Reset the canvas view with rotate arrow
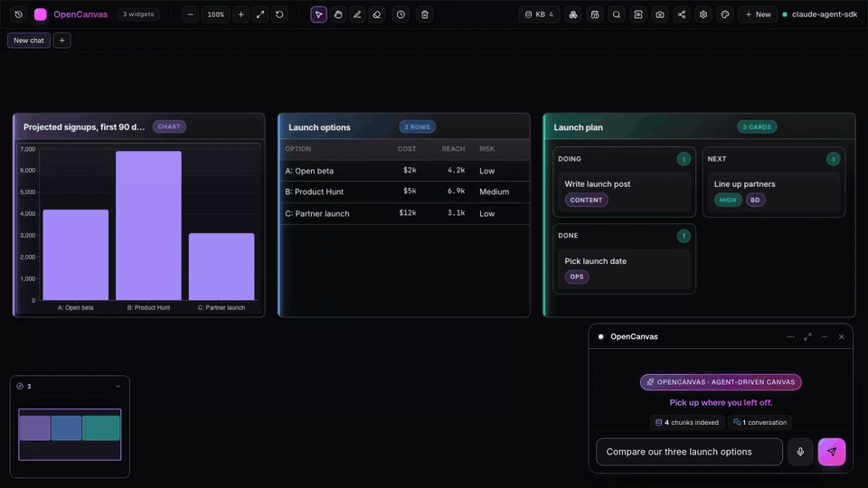 tap(279, 14)
